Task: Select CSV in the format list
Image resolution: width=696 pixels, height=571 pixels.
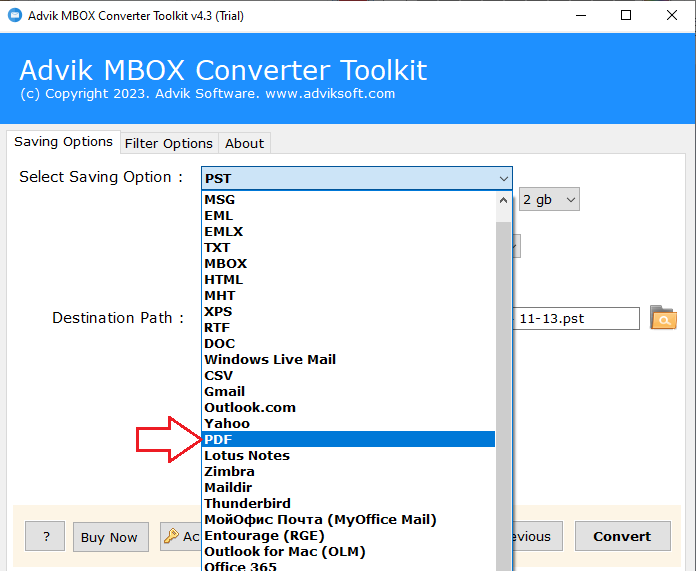Action: tap(348, 376)
